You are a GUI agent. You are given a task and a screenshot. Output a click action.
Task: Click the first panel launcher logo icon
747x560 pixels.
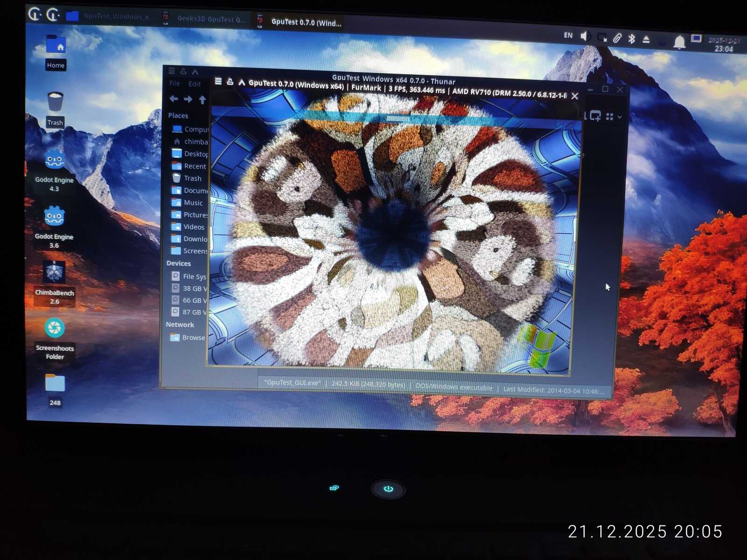(x=35, y=14)
